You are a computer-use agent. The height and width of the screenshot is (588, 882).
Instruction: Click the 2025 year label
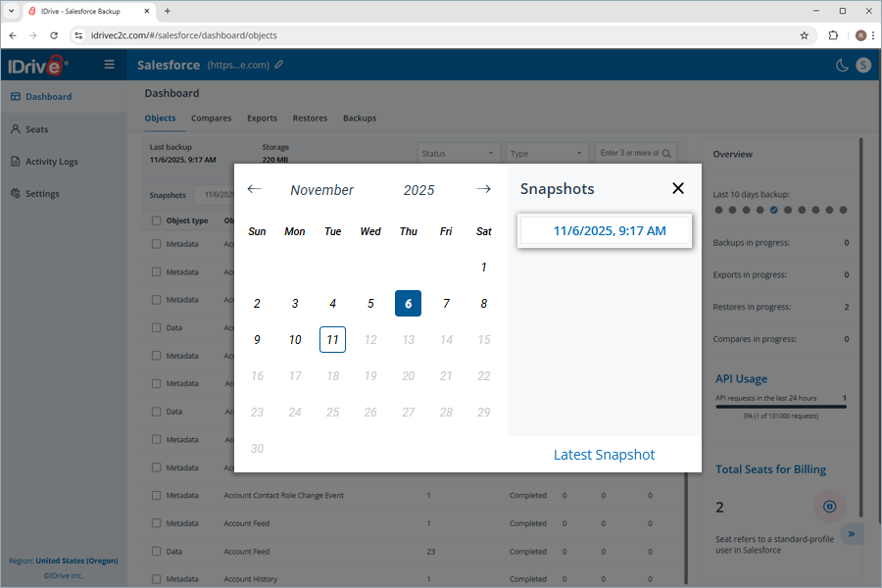tap(418, 190)
